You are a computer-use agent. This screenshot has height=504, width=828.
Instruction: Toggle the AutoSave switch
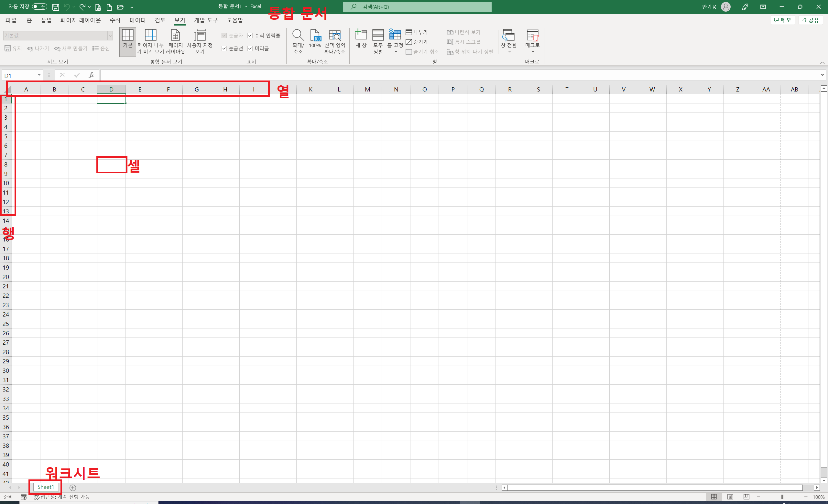(x=40, y=7)
